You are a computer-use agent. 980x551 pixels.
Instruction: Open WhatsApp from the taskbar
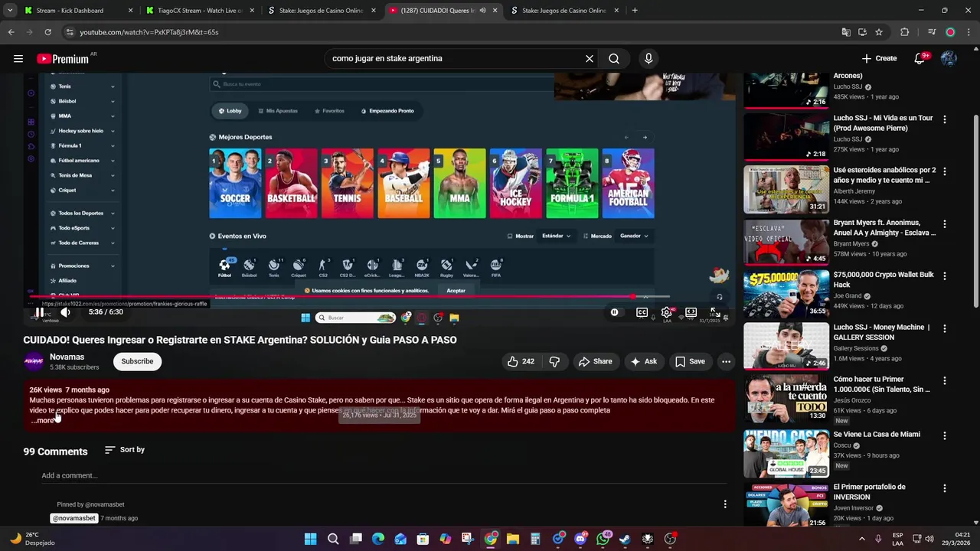pyautogui.click(x=603, y=539)
